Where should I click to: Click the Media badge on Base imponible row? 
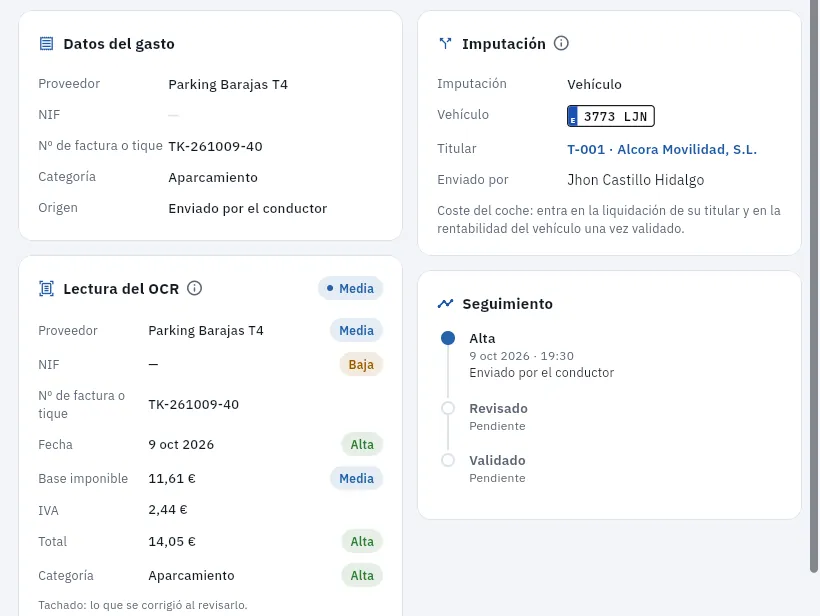point(356,478)
